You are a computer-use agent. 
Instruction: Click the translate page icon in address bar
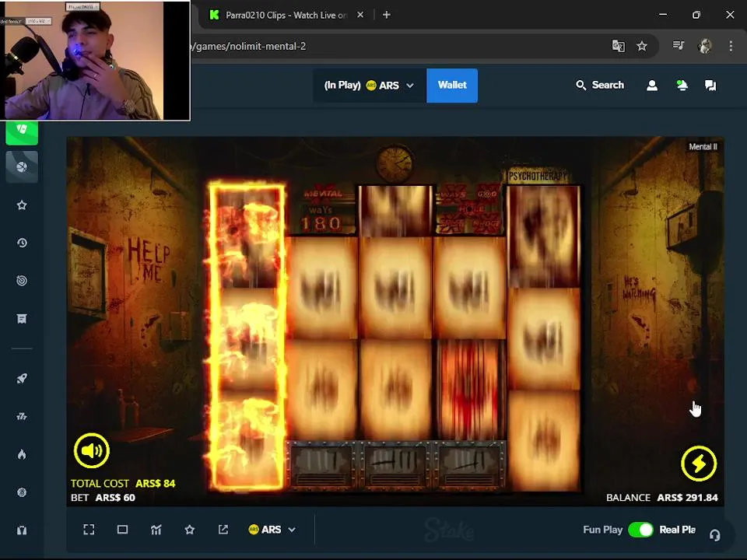point(618,46)
